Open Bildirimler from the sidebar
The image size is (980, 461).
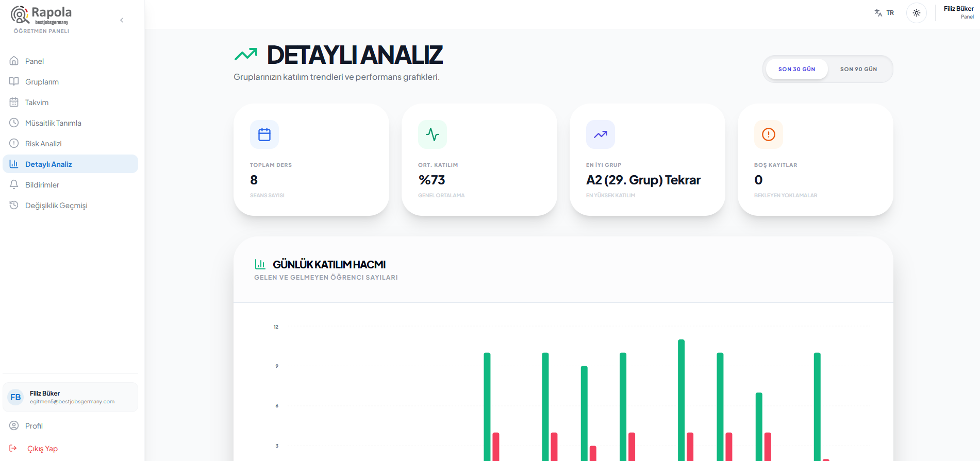pos(70,184)
